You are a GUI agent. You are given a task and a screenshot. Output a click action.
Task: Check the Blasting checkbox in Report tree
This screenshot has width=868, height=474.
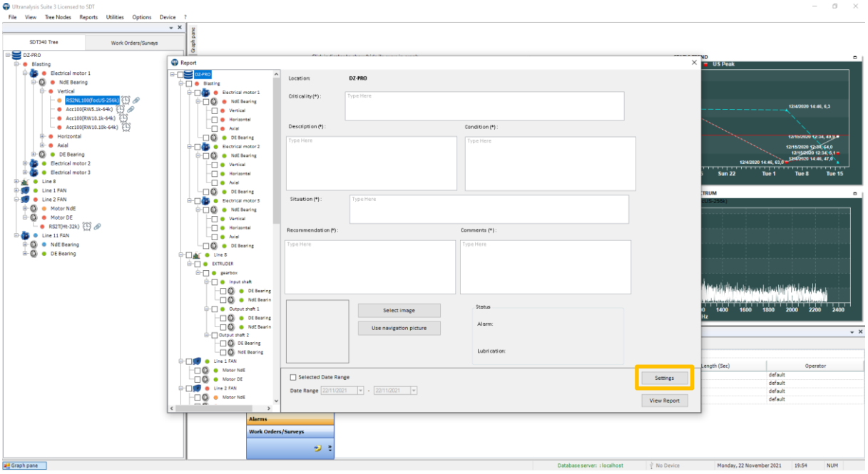(x=188, y=83)
